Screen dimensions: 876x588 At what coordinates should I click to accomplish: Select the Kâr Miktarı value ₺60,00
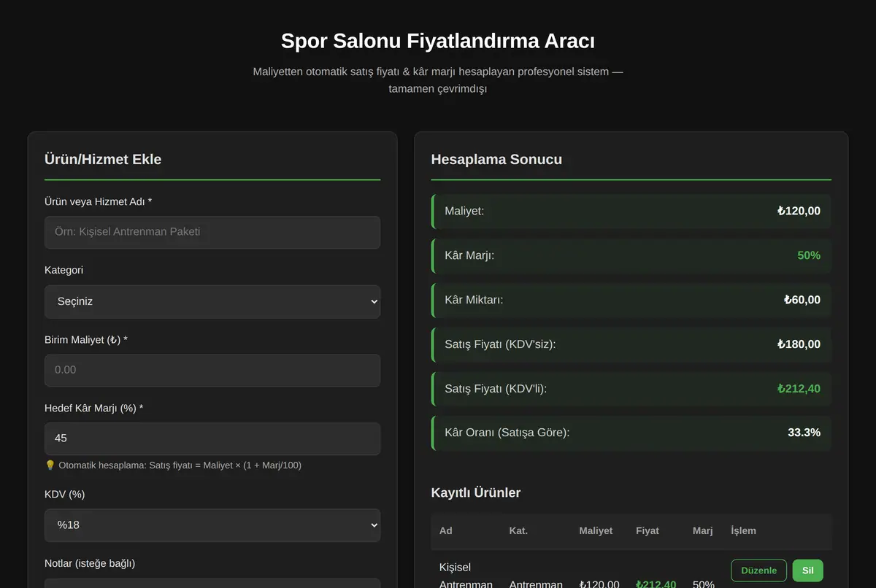pos(802,300)
